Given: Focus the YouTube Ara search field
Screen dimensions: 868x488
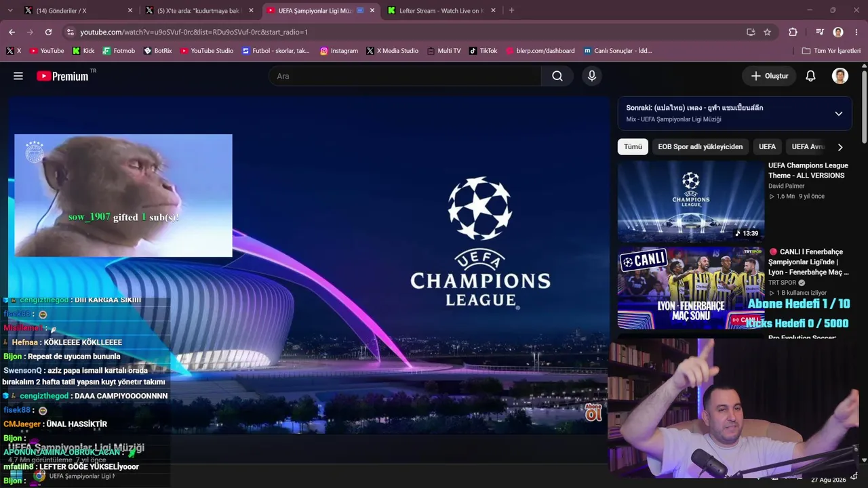Looking at the screenshot, I should tap(405, 76).
